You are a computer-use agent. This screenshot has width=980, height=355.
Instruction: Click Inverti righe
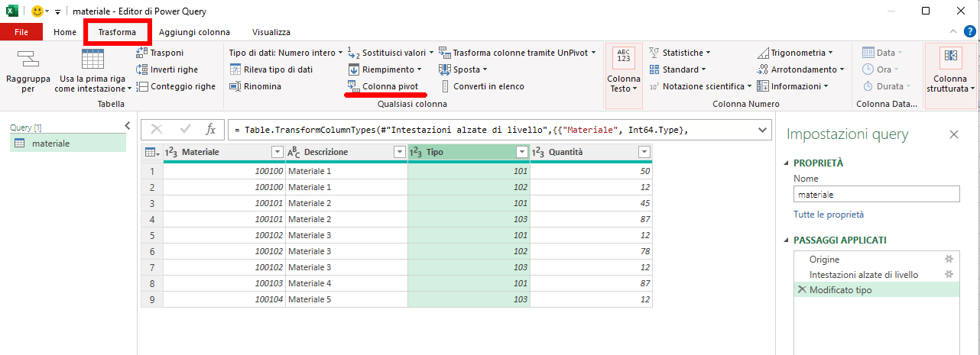point(167,69)
